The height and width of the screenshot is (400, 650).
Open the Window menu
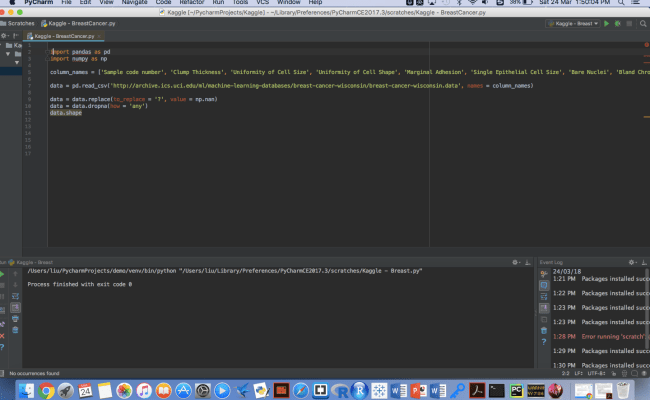[x=289, y=2]
